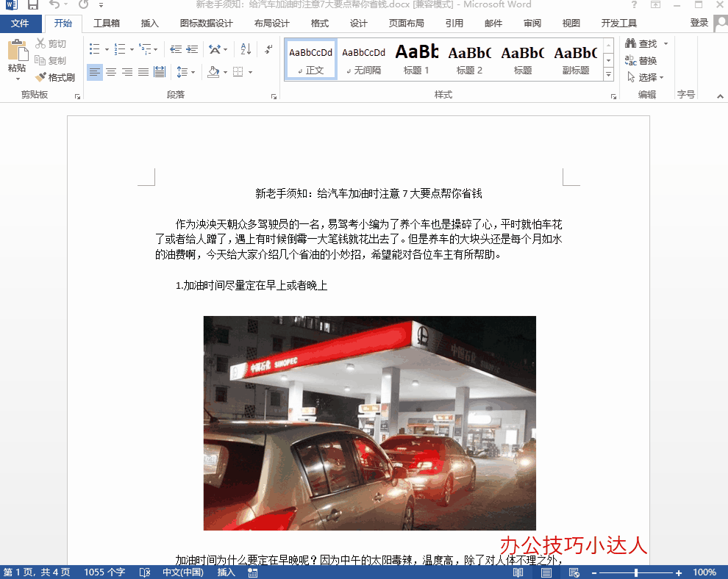
Task: Switch to Print Layout view
Action: coord(546,572)
